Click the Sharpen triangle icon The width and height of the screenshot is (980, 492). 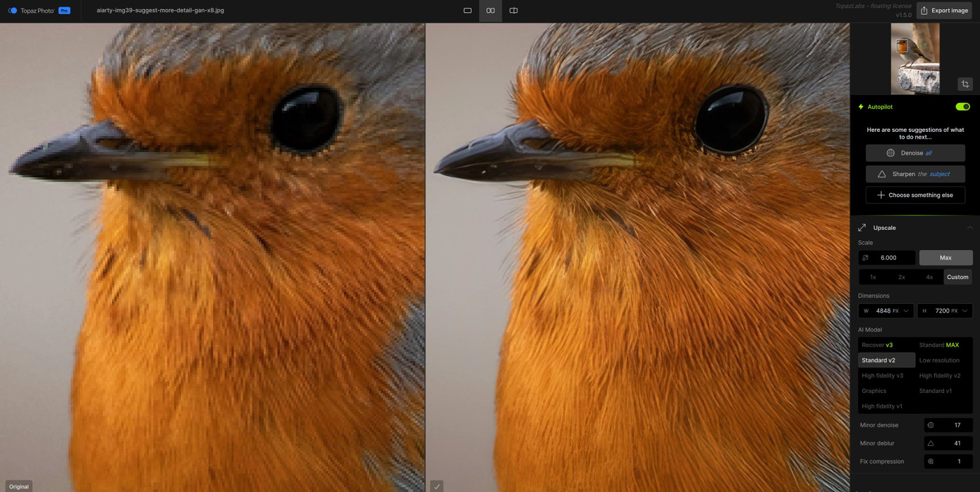click(882, 174)
